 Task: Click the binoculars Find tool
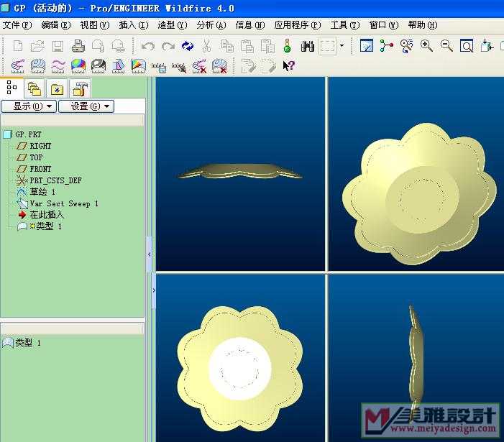[307, 47]
